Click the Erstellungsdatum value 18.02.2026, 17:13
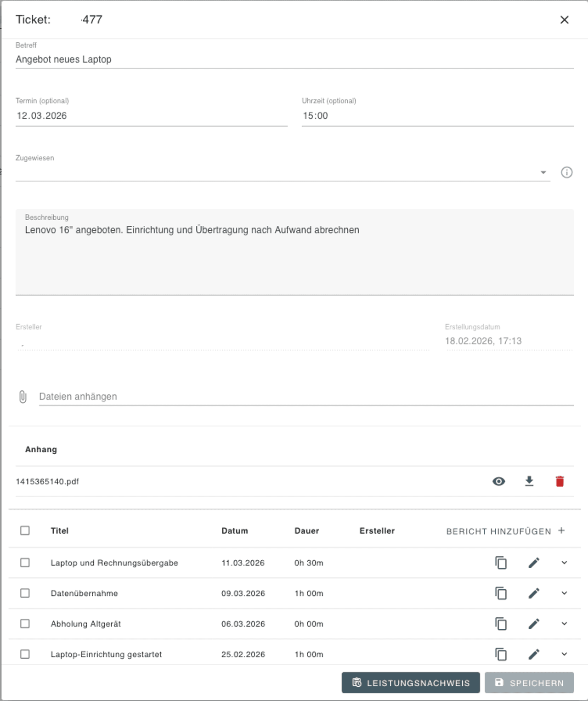Viewport: 588px width, 701px height. pyautogui.click(x=483, y=341)
